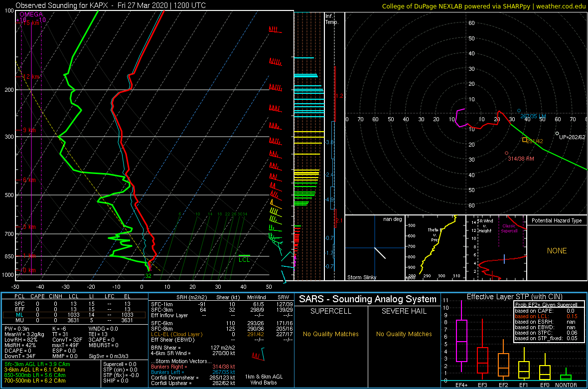
Task: Click the green '32' surface temperature label
Action: click(x=148, y=276)
